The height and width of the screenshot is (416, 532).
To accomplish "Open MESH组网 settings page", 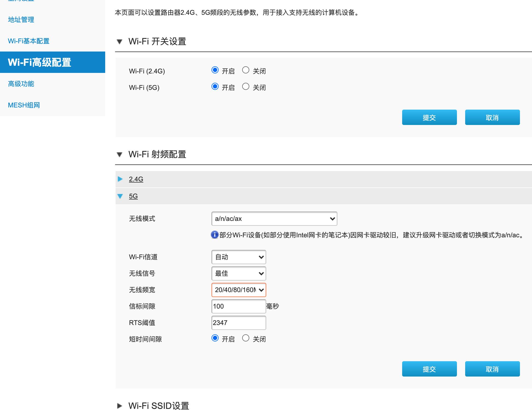I will [24, 105].
